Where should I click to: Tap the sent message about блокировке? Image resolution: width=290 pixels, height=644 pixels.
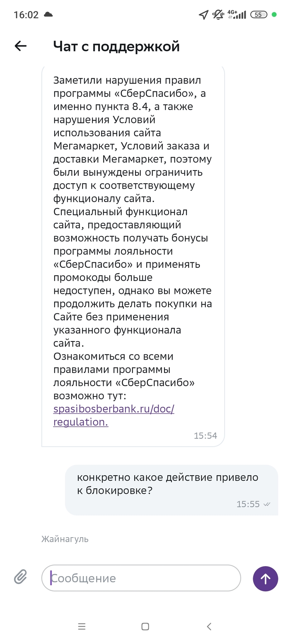pos(167,483)
